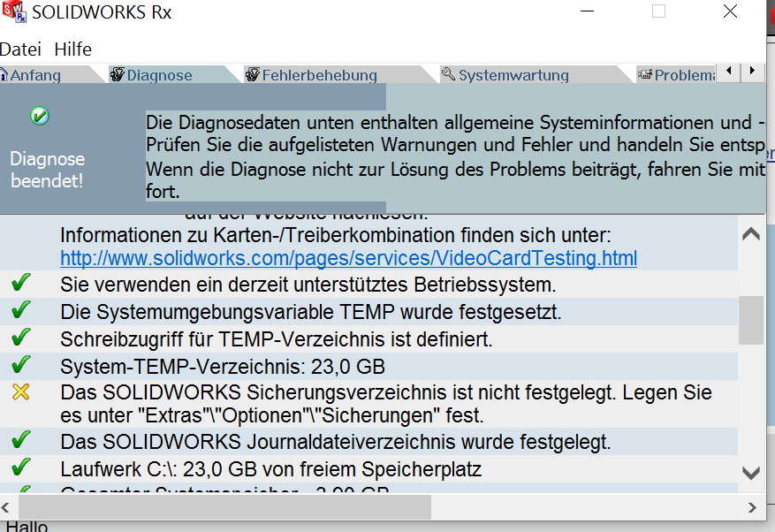Open the Hilfe menu
The width and height of the screenshot is (775, 532).
click(72, 49)
